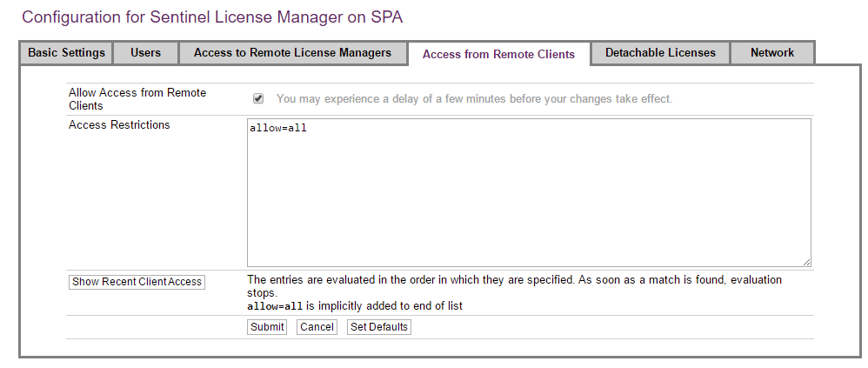Click the Access Restrictions label

pos(119,125)
